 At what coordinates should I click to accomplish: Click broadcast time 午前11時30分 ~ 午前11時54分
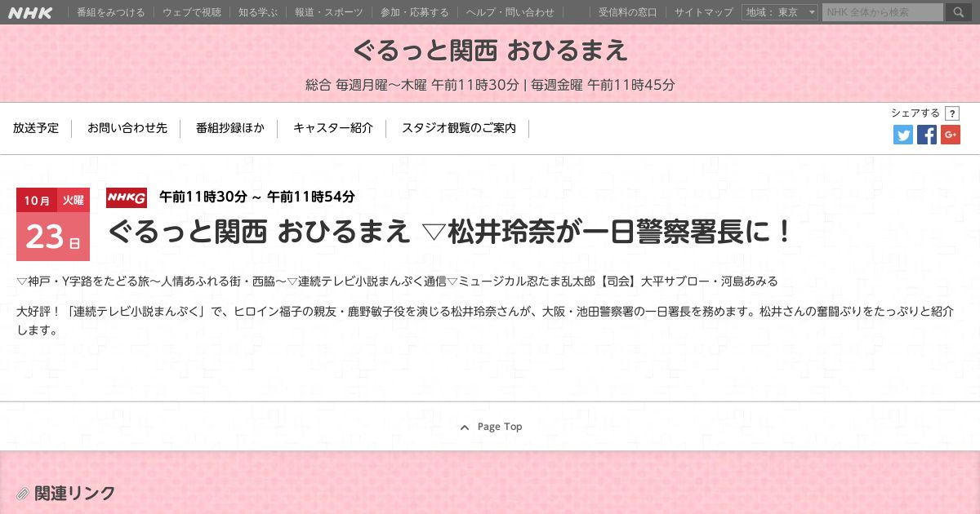pos(257,197)
